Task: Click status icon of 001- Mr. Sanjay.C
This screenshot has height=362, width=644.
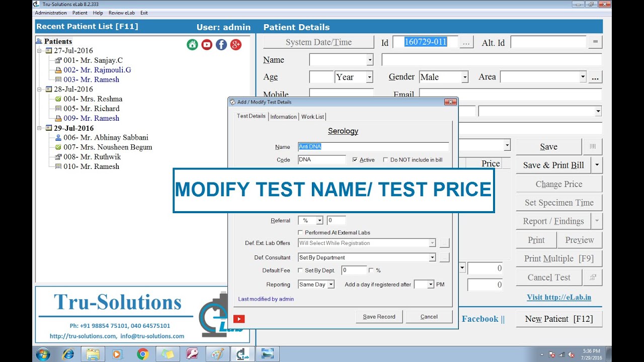Action: tap(58, 60)
